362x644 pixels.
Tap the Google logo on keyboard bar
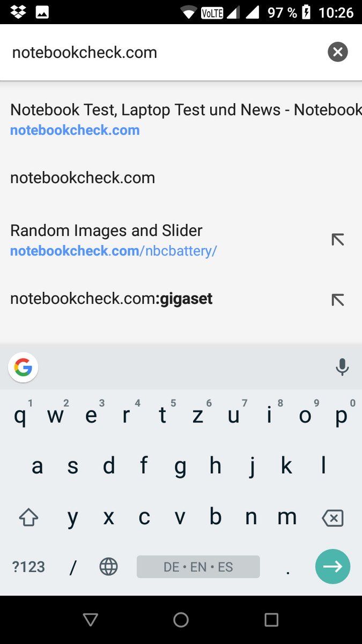tap(23, 368)
